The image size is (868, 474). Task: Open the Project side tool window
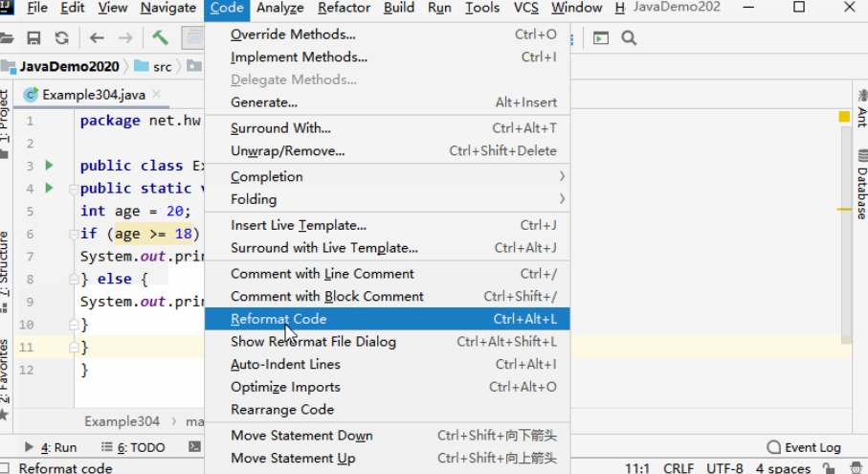5,124
